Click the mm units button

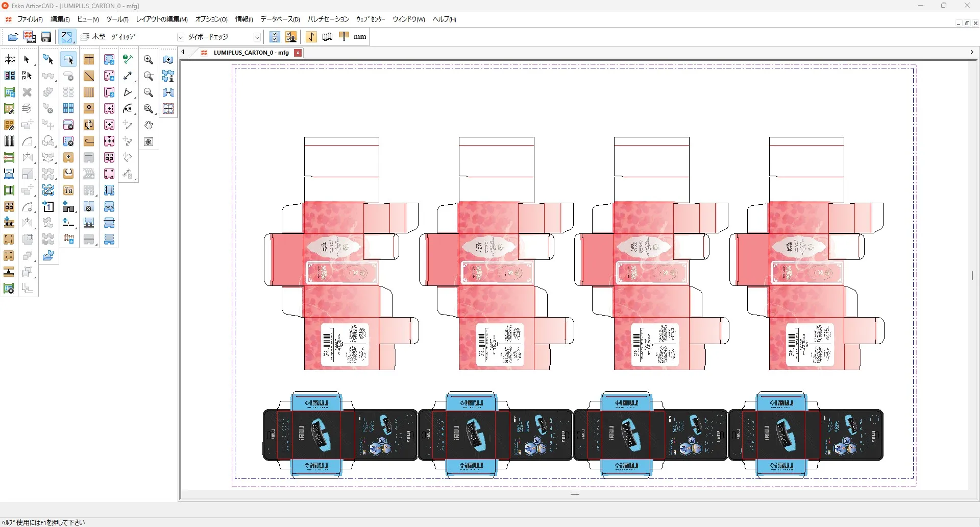pos(360,37)
